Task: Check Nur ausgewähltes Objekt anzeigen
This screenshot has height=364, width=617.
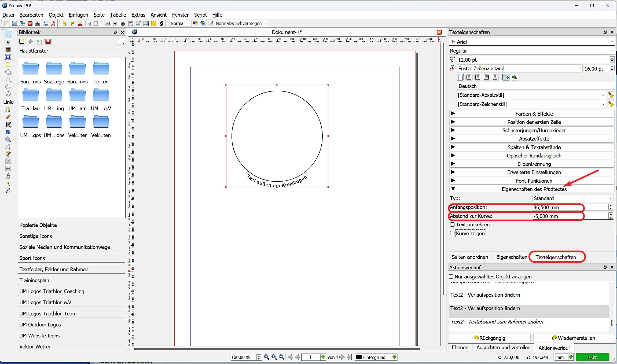Action: pyautogui.click(x=451, y=277)
